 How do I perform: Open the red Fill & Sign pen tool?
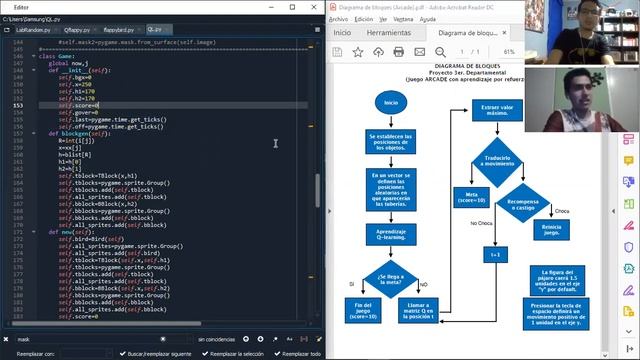629,225
